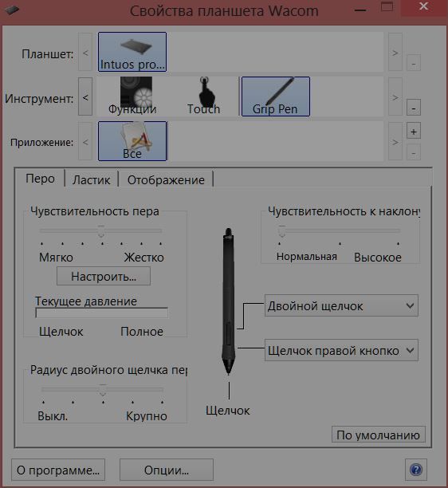
Task: Click the Нормальная tilt label
Action: tap(307, 257)
